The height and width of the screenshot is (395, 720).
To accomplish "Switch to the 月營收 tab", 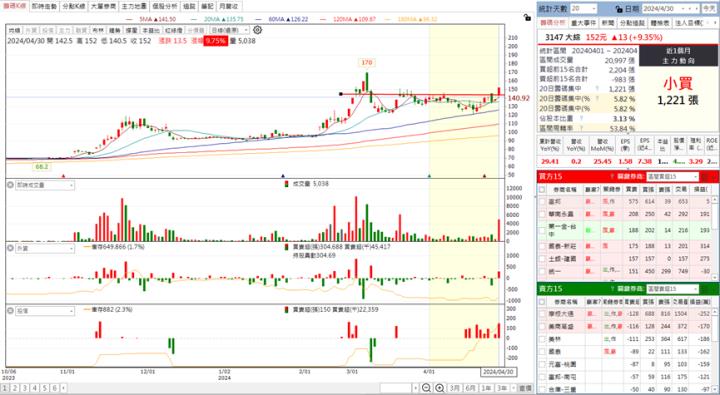I will pos(228,6).
